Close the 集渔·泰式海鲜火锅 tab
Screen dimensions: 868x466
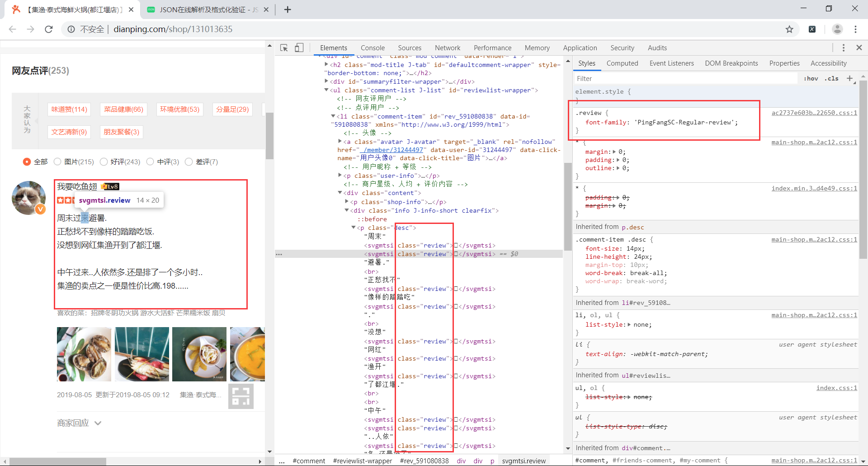131,10
